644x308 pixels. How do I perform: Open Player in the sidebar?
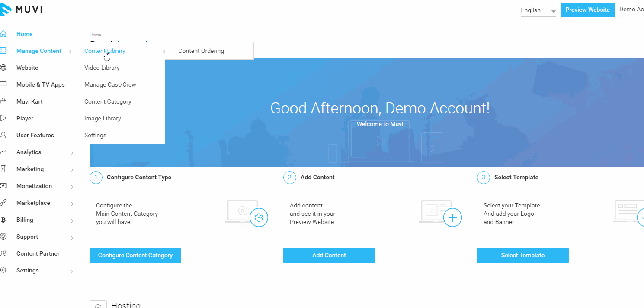(25, 118)
